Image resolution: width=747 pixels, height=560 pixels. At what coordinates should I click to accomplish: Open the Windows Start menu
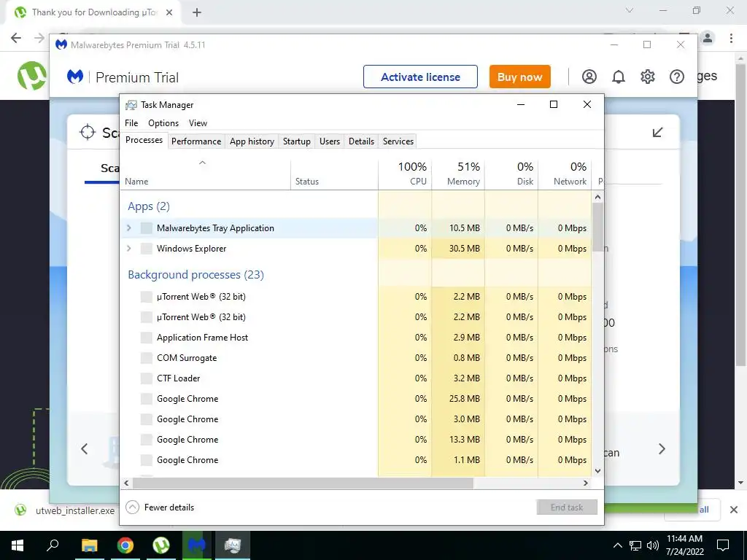tap(18, 545)
